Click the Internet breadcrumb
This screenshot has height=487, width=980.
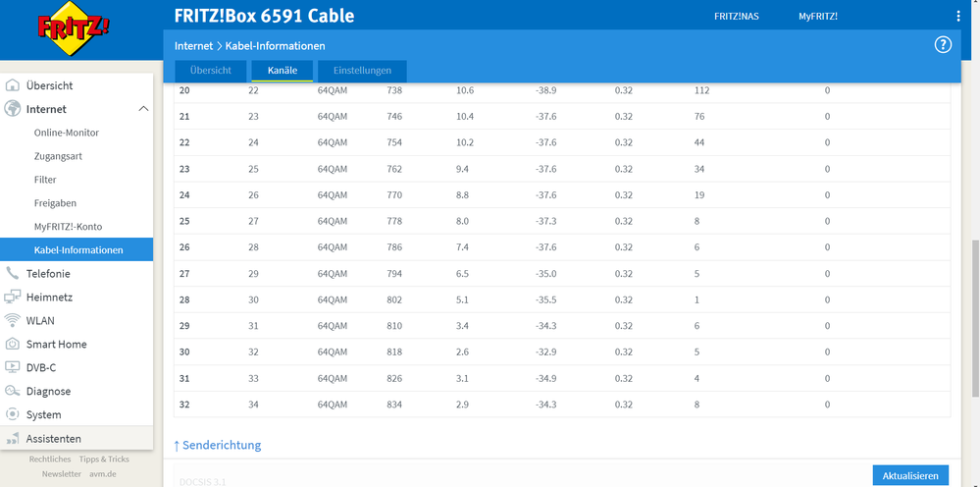(x=193, y=45)
